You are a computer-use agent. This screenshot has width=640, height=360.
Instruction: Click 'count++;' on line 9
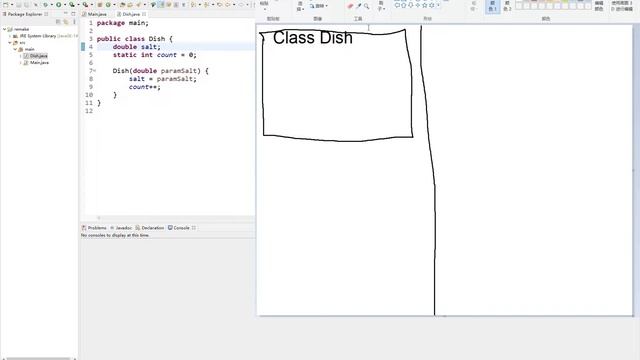[x=145, y=87]
